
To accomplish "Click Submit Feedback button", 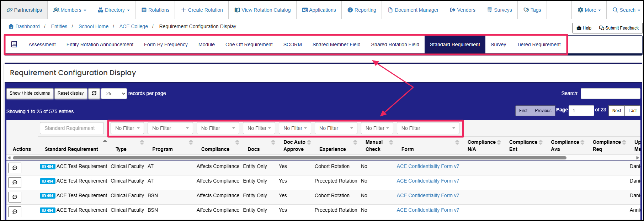I will [619, 28].
